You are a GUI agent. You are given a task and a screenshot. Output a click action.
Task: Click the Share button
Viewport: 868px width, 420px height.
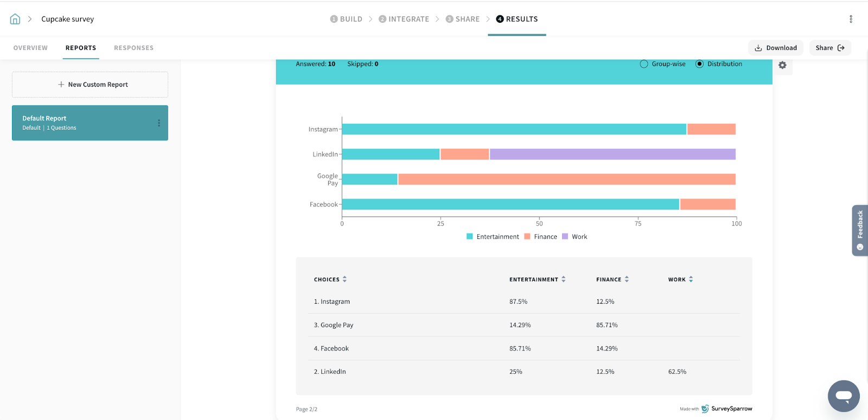pos(830,48)
